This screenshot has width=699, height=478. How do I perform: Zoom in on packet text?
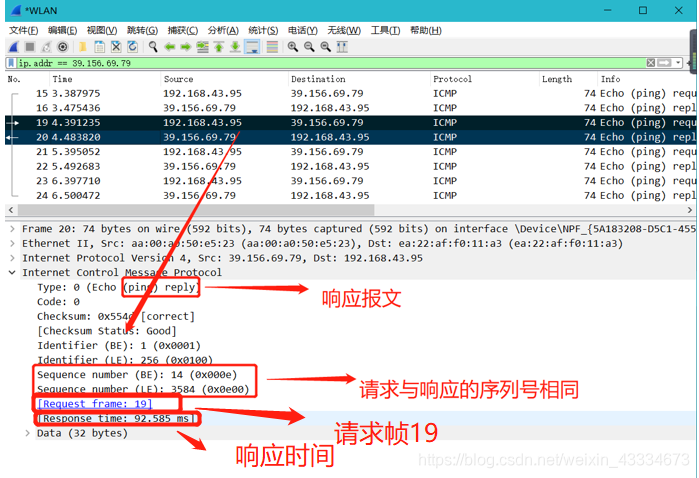(x=293, y=47)
